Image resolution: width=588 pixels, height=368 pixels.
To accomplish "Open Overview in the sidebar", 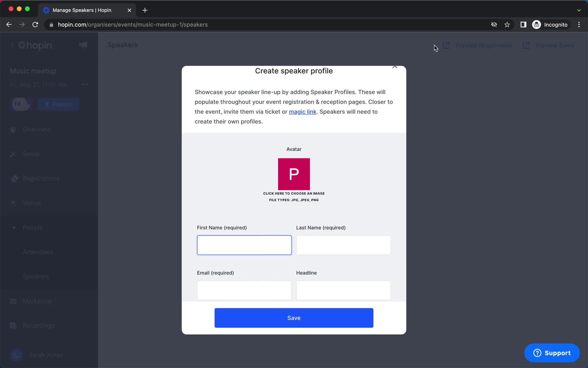I will 36,129.
